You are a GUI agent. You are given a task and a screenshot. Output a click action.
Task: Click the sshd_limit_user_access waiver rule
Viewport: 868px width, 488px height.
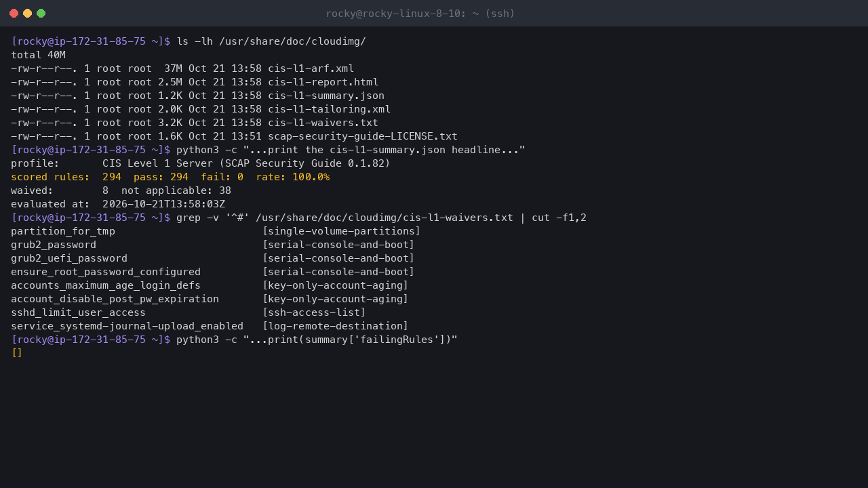pyautogui.click(x=78, y=312)
